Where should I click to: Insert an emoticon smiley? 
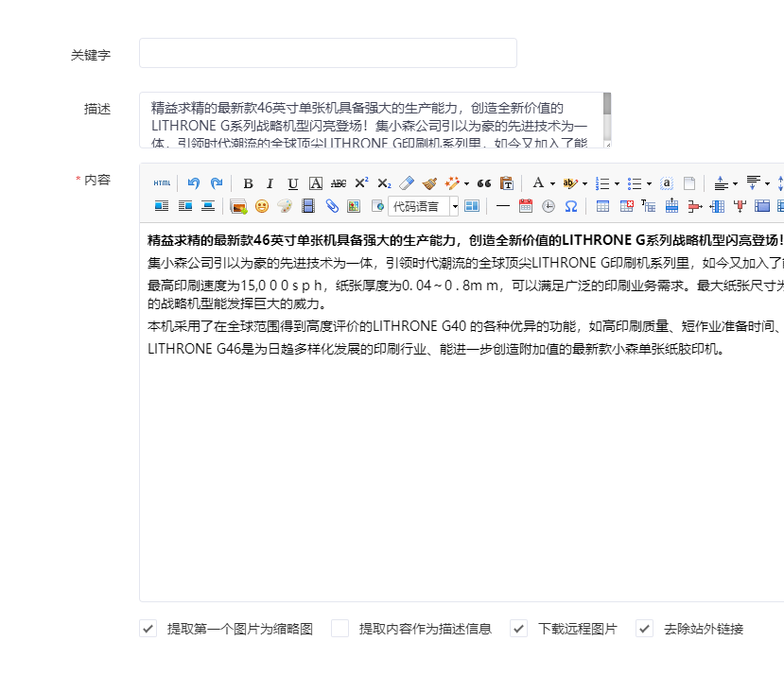(x=262, y=206)
